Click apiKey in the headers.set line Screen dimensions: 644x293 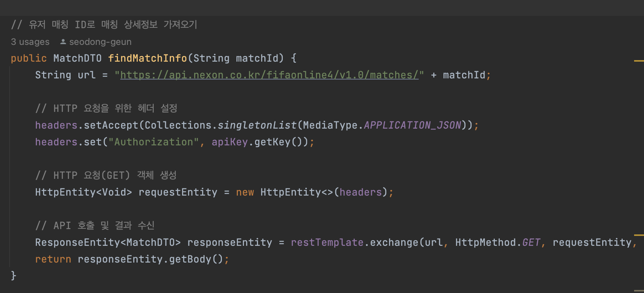(230, 142)
